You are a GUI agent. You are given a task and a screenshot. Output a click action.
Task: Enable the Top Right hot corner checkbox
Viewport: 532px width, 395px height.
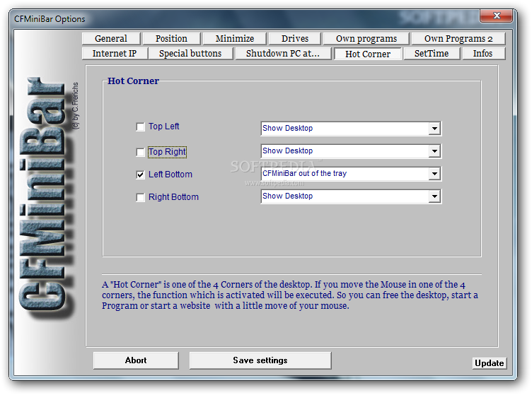[140, 152]
